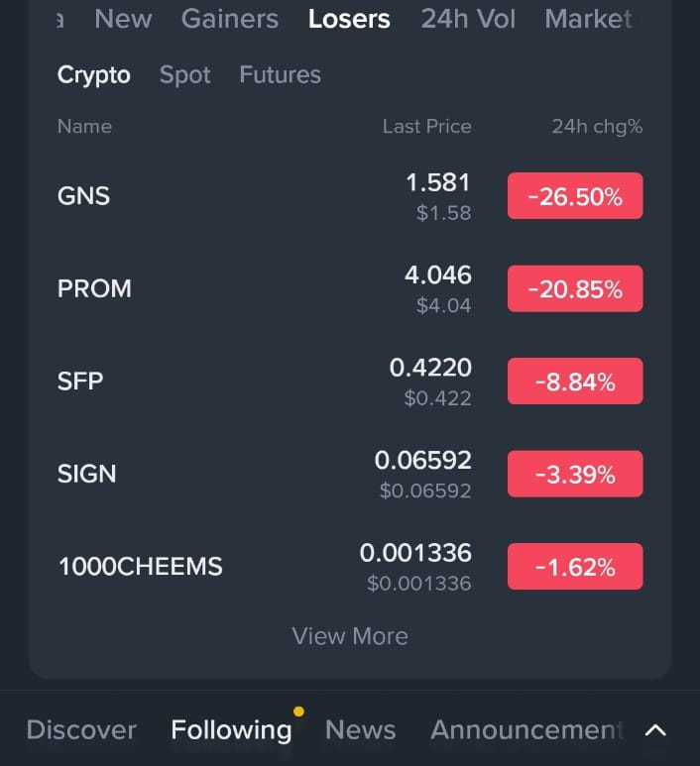This screenshot has height=766, width=700.
Task: Expand the feed panel with the chevron arrow
Action: [655, 730]
